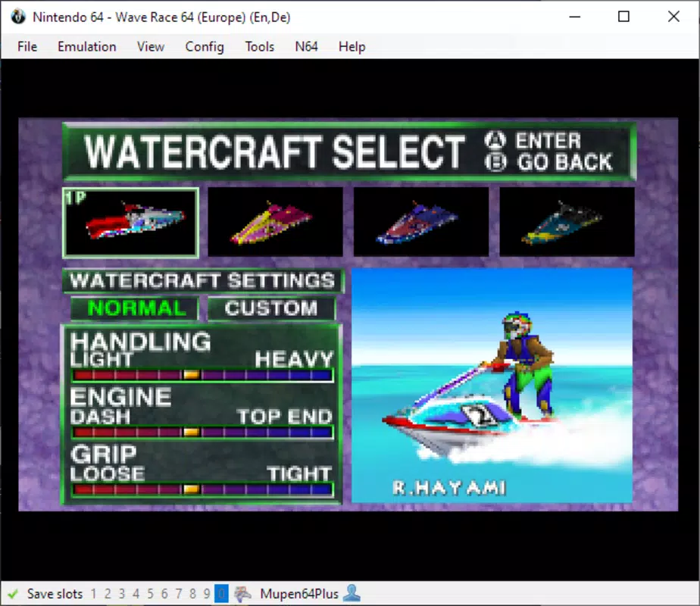Open the N64 menu
This screenshot has height=606, width=700.
(306, 46)
